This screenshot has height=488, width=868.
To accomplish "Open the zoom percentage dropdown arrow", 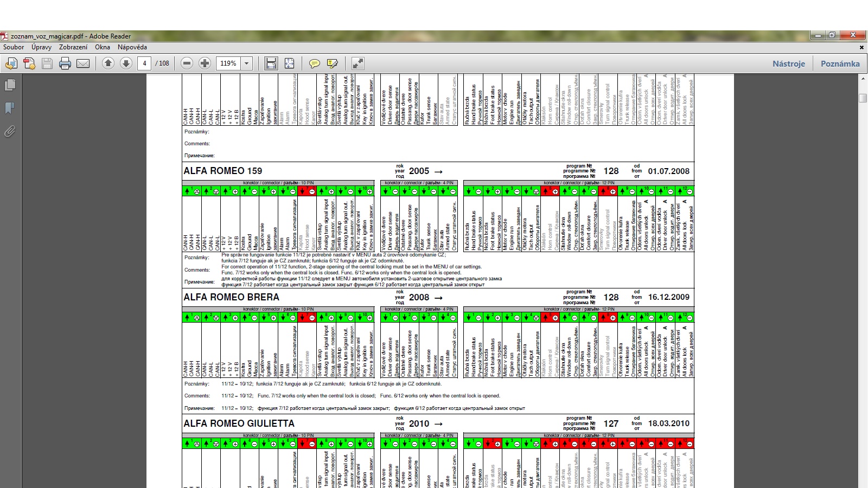I will coord(246,63).
